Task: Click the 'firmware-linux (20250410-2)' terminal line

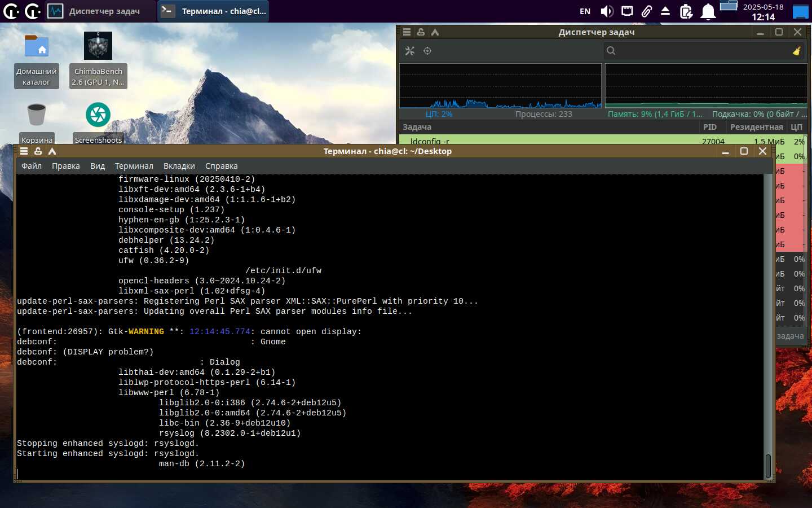Action: (187, 179)
